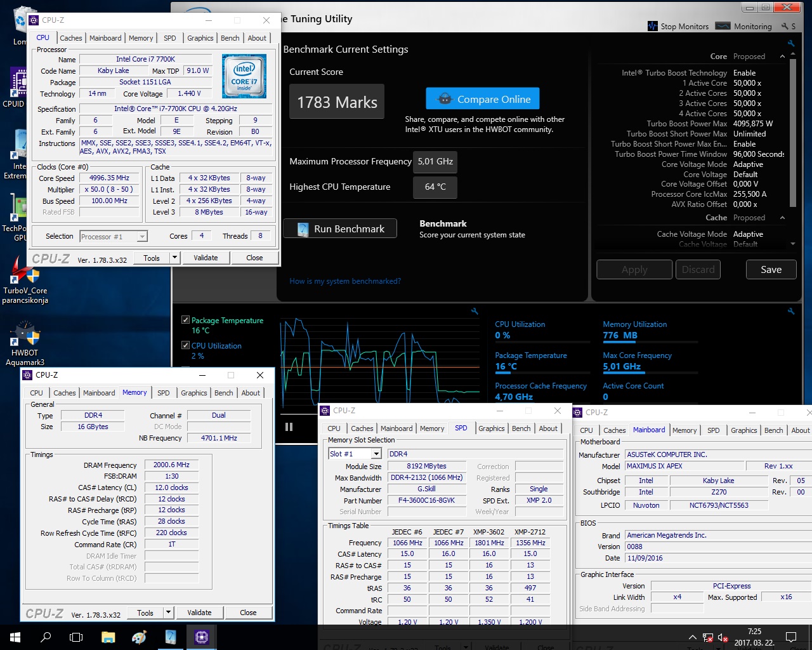This screenshot has width=812, height=650.
Task: Open Task View from the taskbar
Action: point(76,637)
